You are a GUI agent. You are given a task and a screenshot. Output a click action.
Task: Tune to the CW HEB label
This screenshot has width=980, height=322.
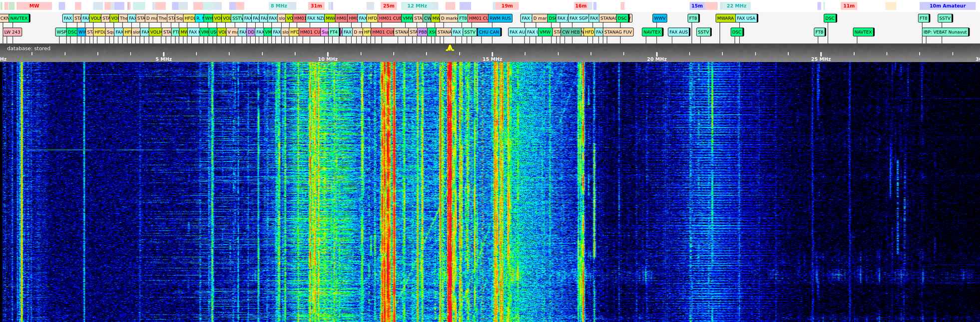point(571,32)
